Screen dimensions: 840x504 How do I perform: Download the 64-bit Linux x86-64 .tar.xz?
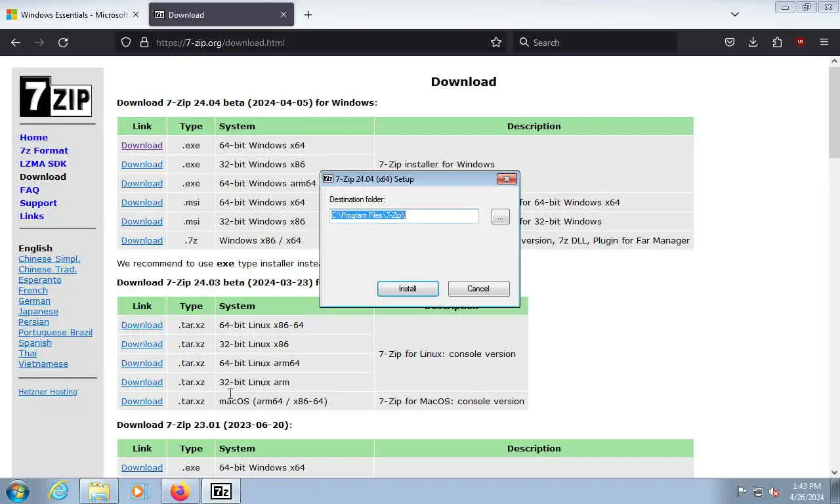click(x=142, y=325)
